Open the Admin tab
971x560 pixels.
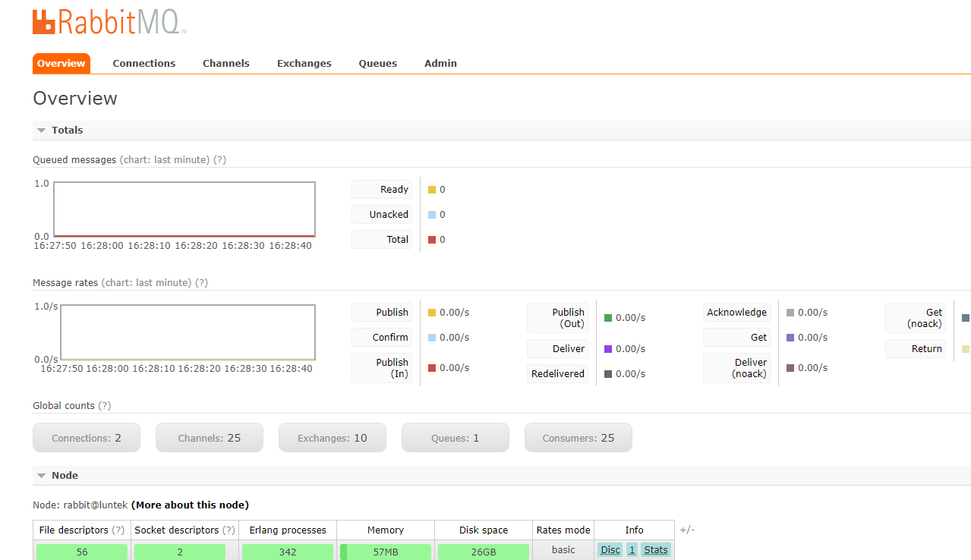[440, 63]
